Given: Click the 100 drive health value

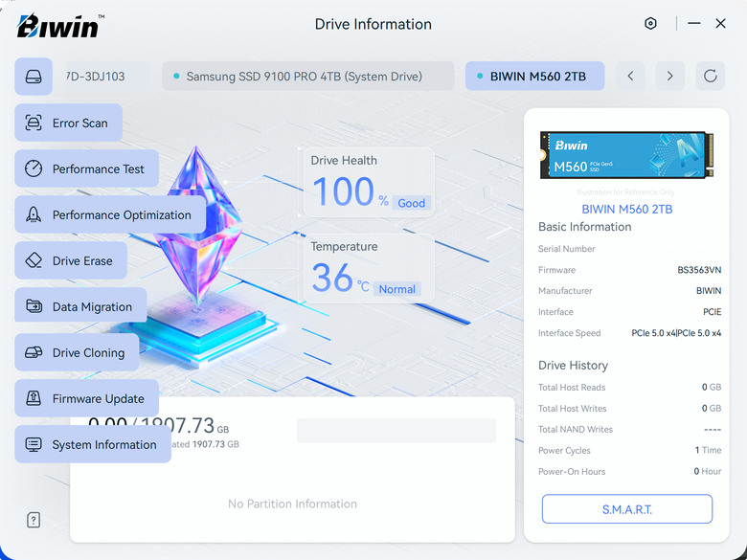Looking at the screenshot, I should pyautogui.click(x=344, y=191).
